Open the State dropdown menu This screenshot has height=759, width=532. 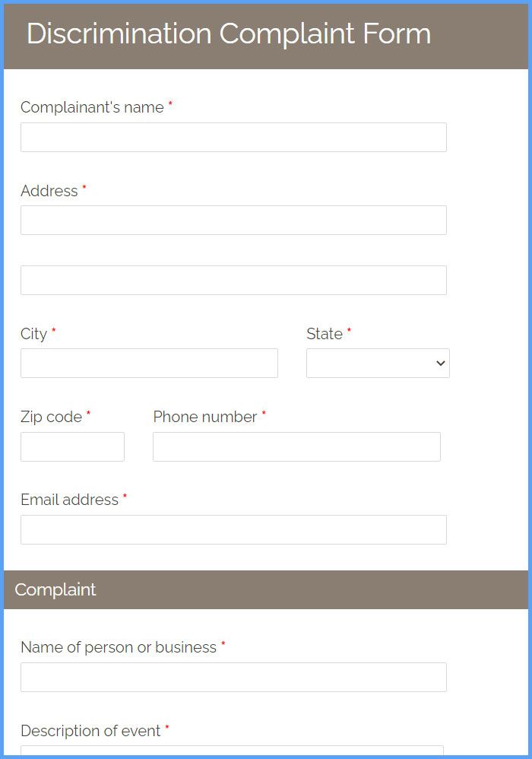point(378,363)
